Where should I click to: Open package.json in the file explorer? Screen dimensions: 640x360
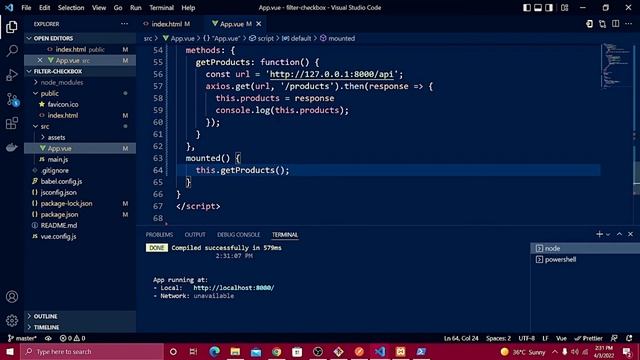59,215
